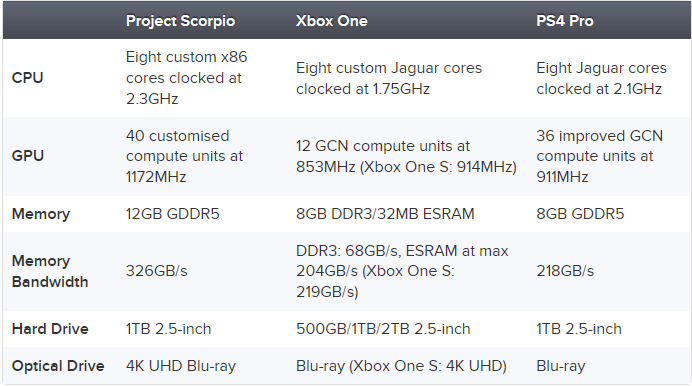This screenshot has height=386, width=692.
Task: Click the Optical Drive row label
Action: (x=58, y=366)
